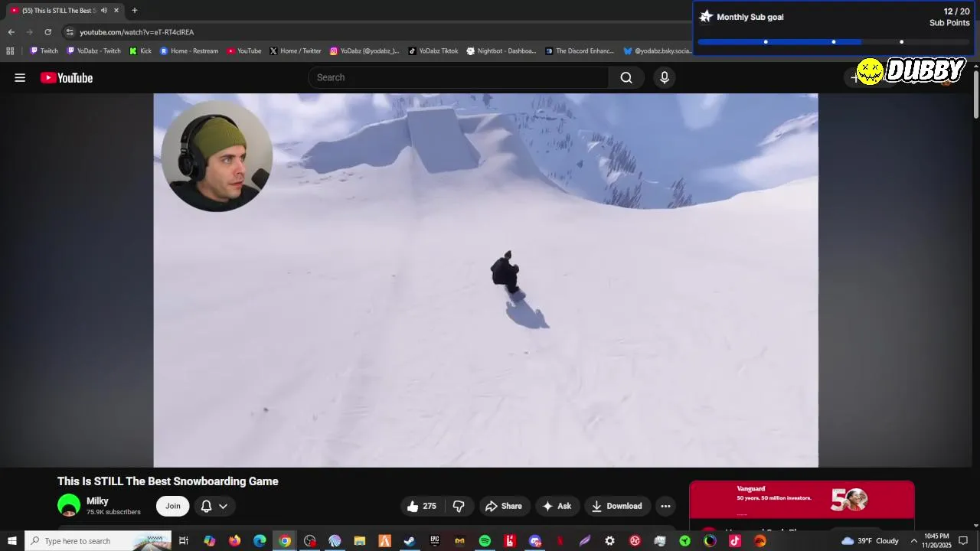The height and width of the screenshot is (551, 980).
Task: Open the YoDabz Instagram bookmark
Action: (364, 51)
